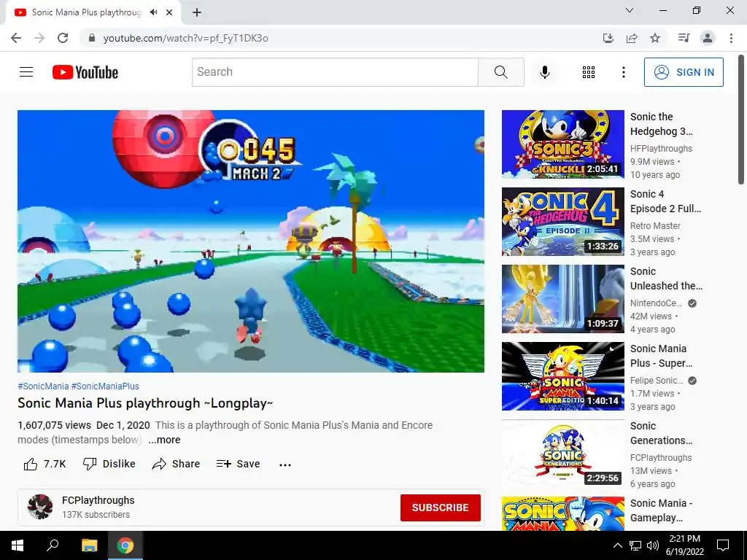Click the SIGN IN button
The image size is (747, 560).
pos(684,72)
